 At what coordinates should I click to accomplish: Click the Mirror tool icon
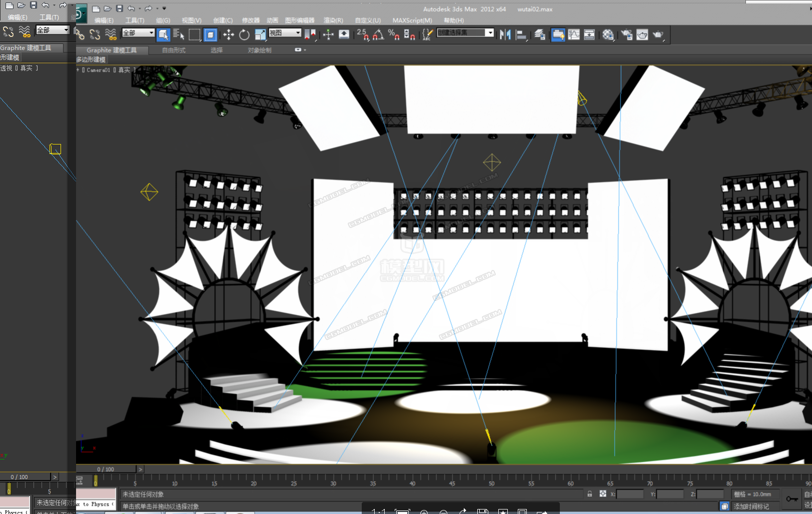click(505, 34)
